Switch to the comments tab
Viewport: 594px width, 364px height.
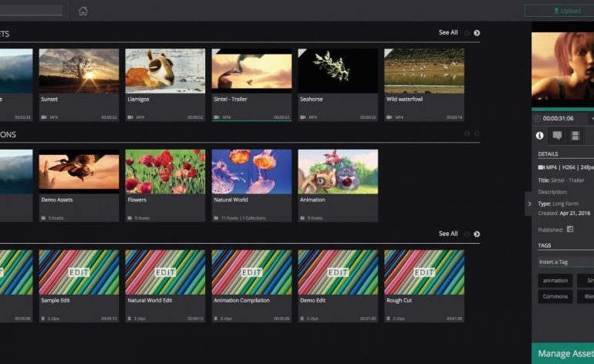(557, 136)
